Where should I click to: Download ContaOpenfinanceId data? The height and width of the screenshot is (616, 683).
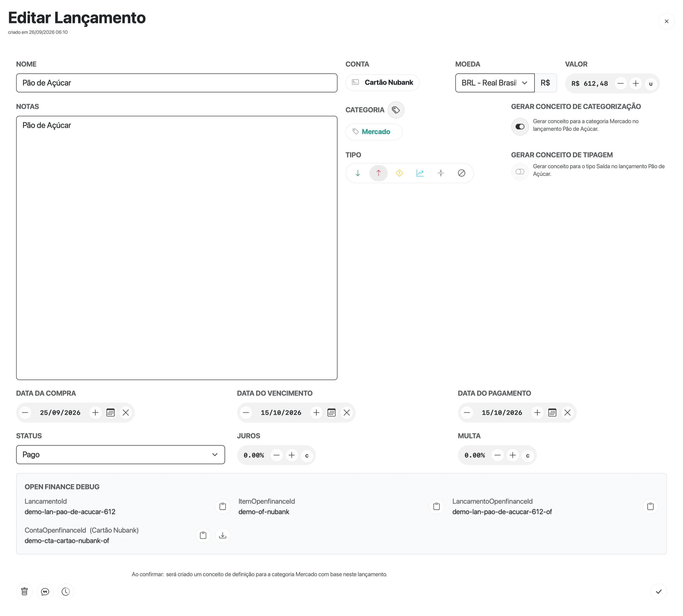pos(223,535)
